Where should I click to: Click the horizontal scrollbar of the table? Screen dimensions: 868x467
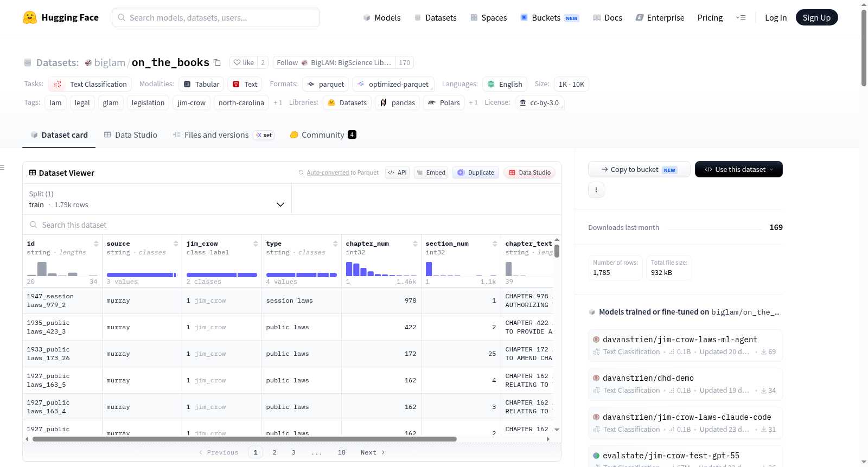pos(245,439)
